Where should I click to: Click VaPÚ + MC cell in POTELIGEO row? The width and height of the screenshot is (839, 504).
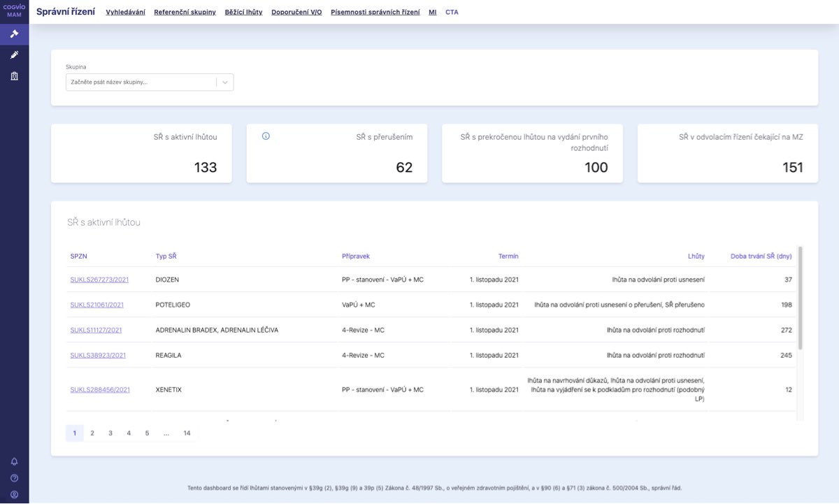pos(359,305)
